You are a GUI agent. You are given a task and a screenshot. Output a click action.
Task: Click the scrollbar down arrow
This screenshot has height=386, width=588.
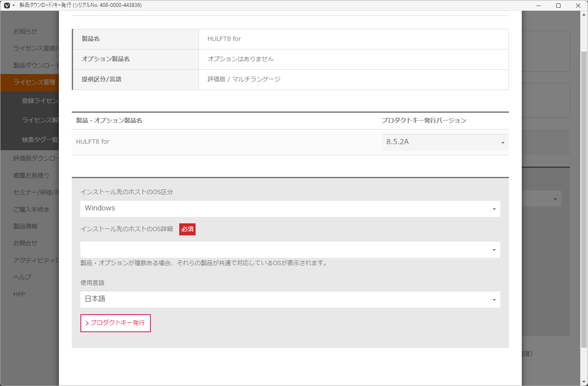point(584,382)
